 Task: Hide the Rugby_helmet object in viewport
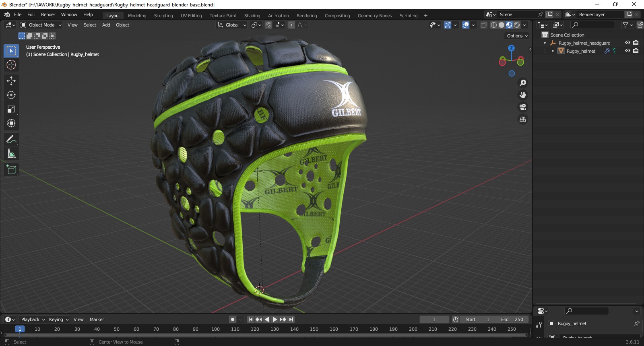coord(627,51)
